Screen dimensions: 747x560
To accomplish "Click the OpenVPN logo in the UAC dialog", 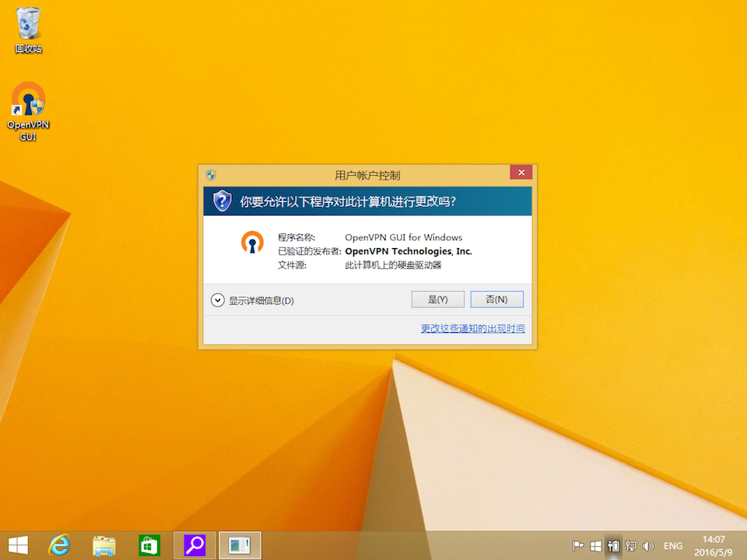I will point(252,242).
